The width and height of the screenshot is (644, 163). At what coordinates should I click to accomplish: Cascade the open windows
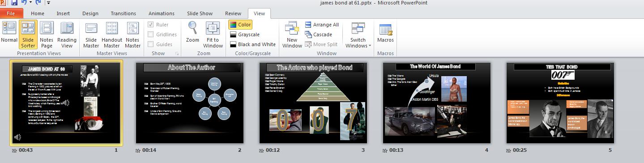pyautogui.click(x=319, y=34)
